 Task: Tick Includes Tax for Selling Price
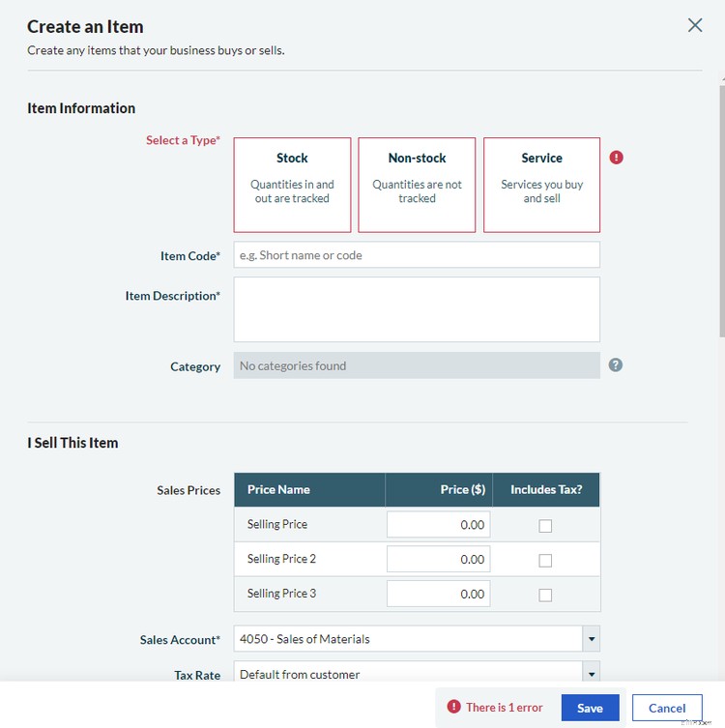tap(545, 526)
